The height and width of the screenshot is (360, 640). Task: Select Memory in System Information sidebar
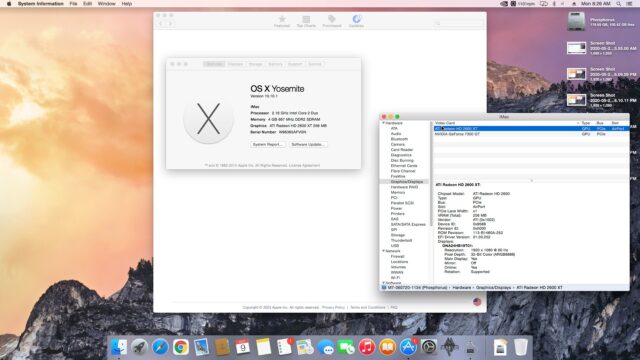[x=398, y=192]
